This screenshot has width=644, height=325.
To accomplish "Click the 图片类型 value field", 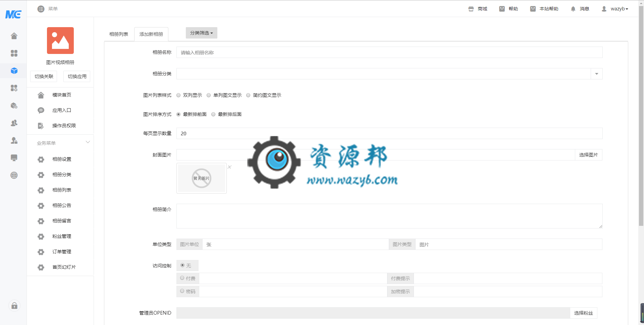I will tap(509, 244).
